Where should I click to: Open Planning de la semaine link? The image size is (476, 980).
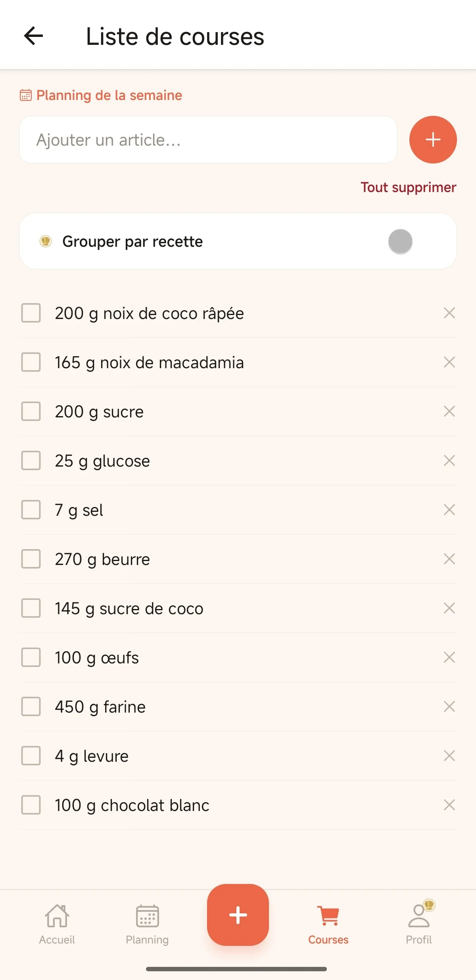(x=109, y=95)
